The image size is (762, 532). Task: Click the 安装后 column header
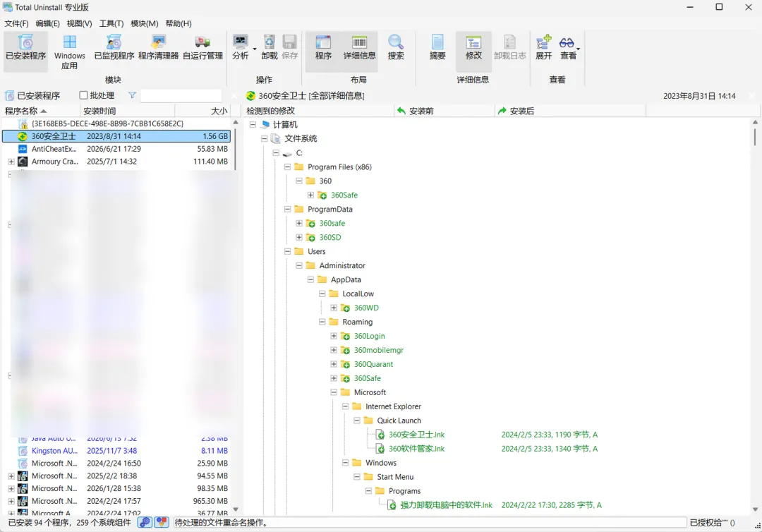(x=570, y=111)
